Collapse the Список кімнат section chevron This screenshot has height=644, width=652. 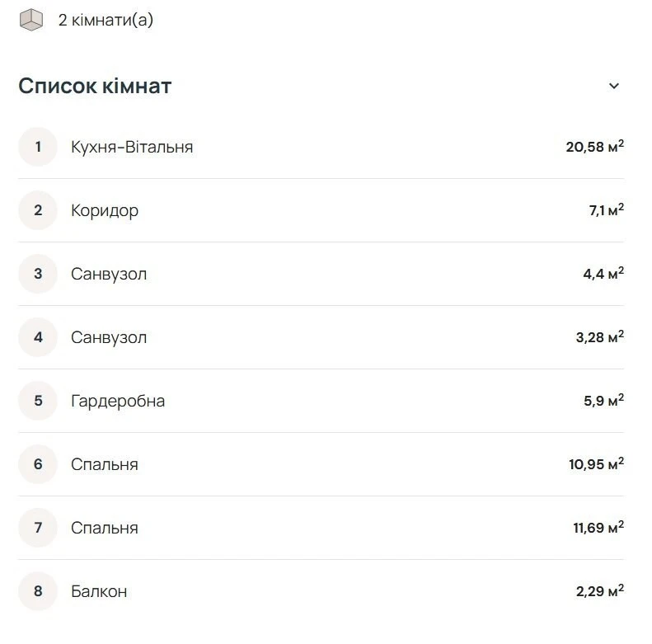coord(614,86)
